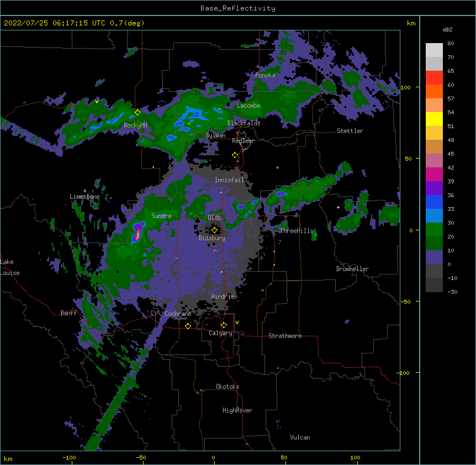Image resolution: width=476 pixels, height=465 pixels.
Task: Click the Innisfail label on the map
Action: 229,180
